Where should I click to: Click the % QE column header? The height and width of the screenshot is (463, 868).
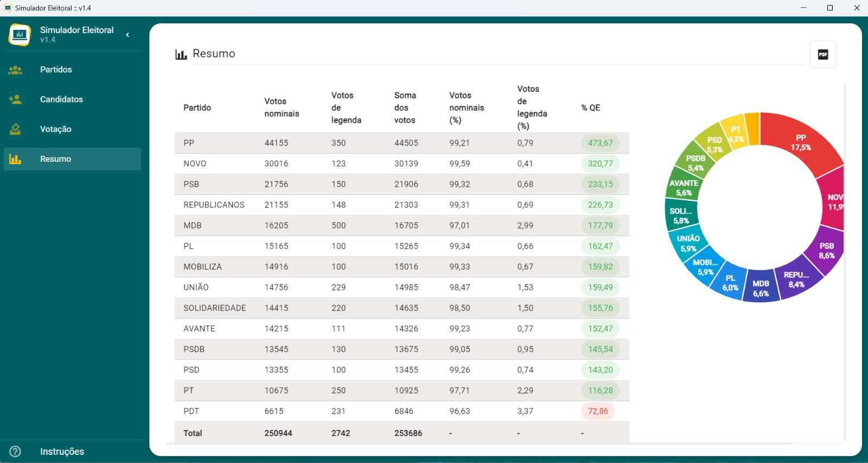tap(590, 107)
